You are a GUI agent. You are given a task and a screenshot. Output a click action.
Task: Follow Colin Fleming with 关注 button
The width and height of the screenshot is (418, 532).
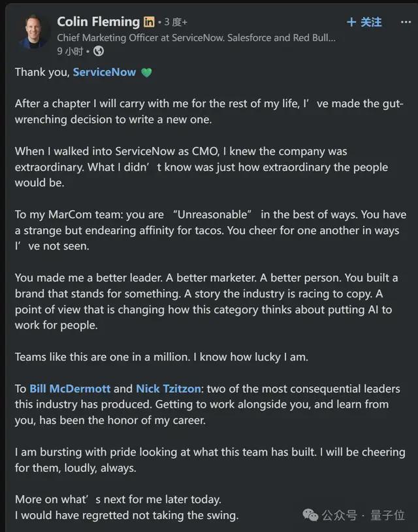click(364, 22)
